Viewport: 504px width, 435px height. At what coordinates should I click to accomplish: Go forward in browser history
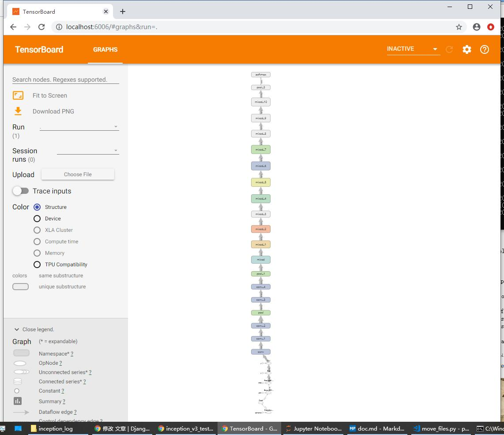[x=27, y=27]
